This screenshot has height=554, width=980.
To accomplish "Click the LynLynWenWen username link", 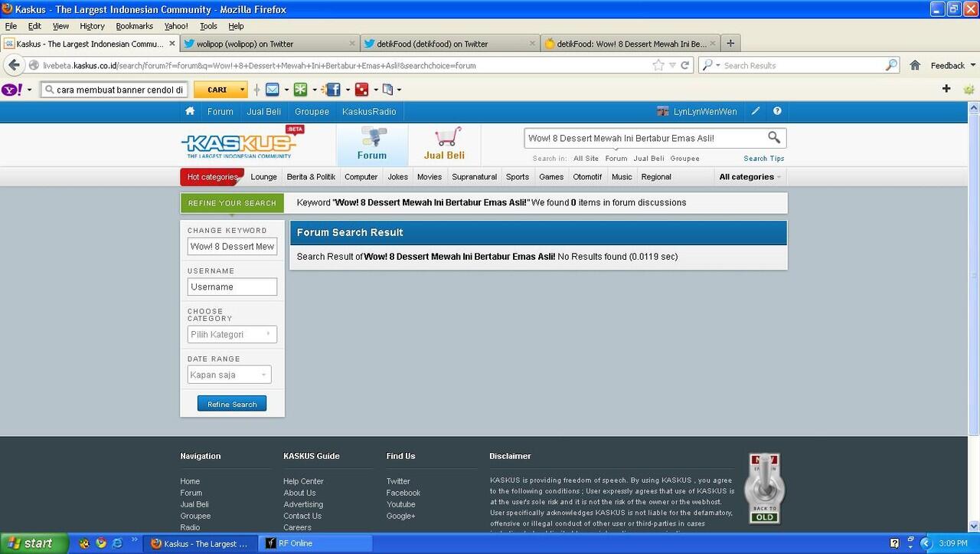I will click(x=705, y=111).
